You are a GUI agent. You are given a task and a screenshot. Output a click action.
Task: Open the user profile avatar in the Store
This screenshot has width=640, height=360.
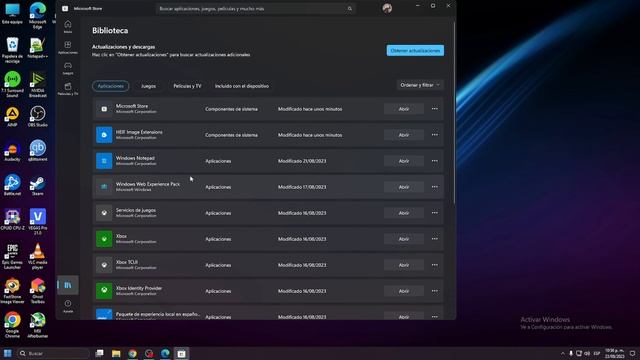click(x=387, y=8)
